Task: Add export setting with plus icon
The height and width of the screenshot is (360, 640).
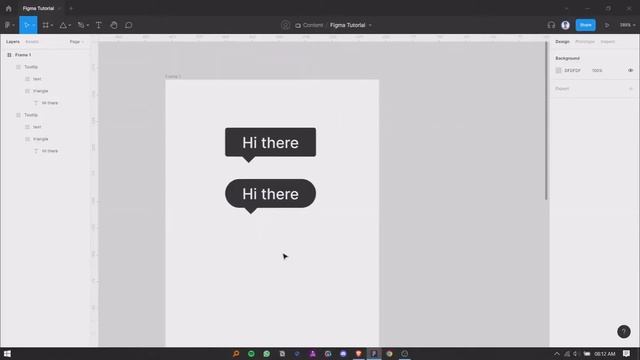Action: 631,89
